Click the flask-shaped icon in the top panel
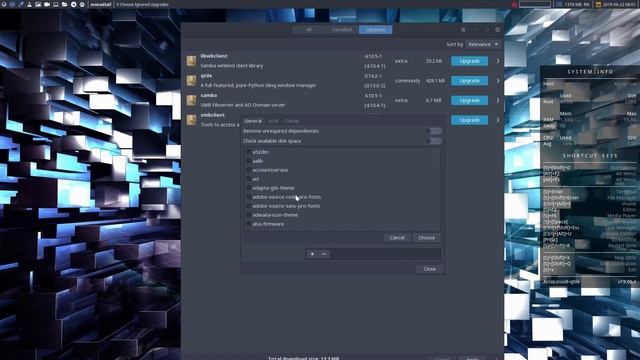Screen dimensions: 640x360 (x=29, y=4)
